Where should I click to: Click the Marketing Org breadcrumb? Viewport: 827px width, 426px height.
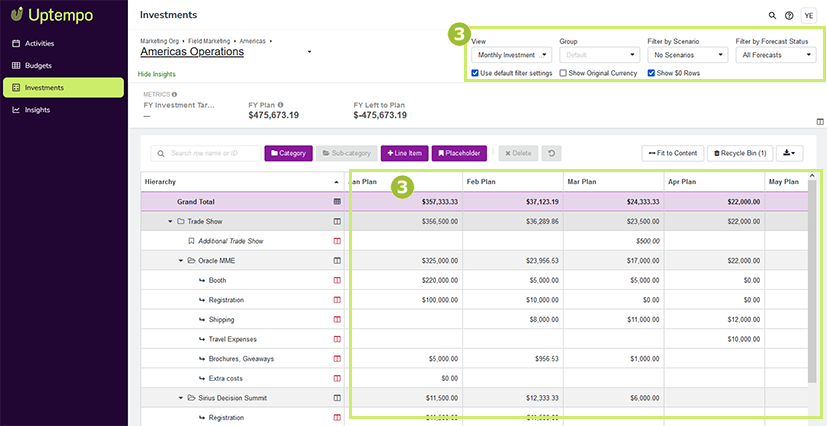tap(159, 41)
